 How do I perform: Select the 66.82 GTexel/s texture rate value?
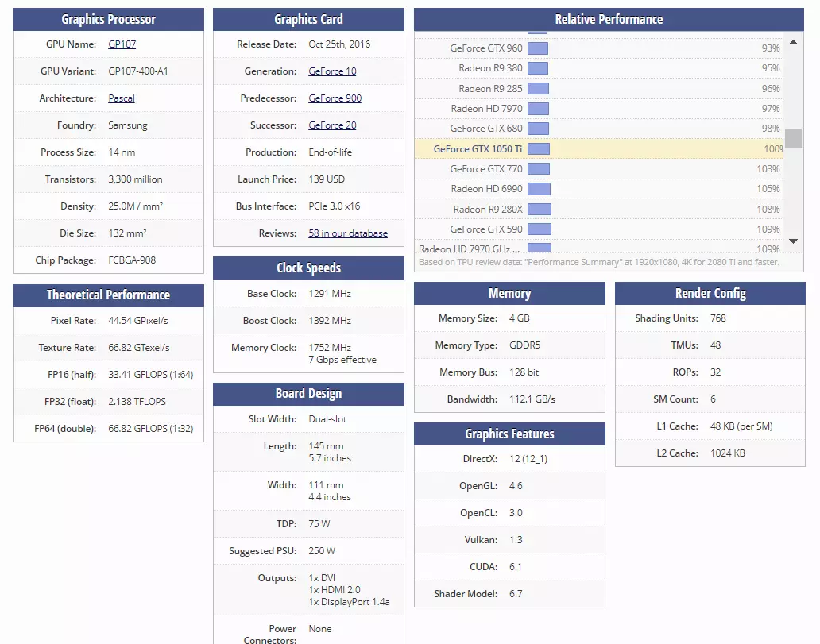click(138, 348)
